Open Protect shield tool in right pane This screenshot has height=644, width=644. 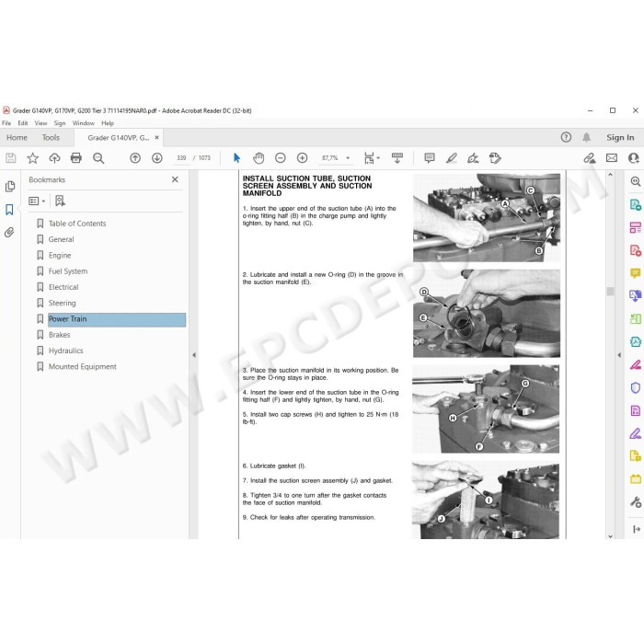pyautogui.click(x=636, y=387)
